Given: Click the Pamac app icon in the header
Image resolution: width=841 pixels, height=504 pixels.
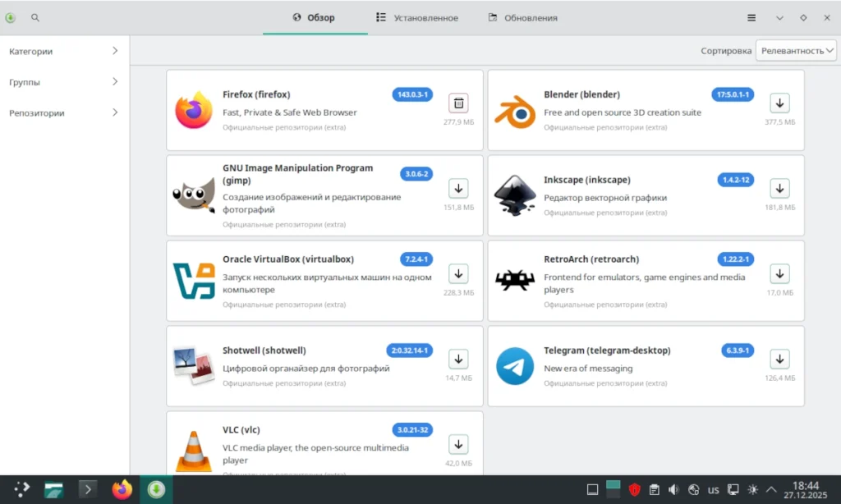Looking at the screenshot, I should [10, 18].
